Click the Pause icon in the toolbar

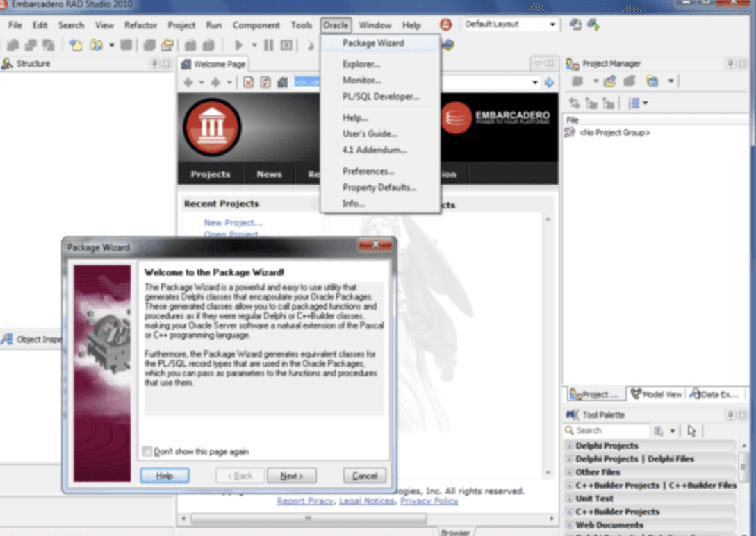[268, 45]
